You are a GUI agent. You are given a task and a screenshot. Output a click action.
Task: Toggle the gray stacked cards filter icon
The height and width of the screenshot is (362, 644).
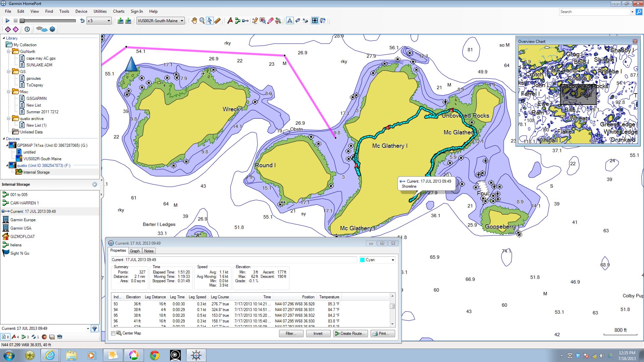click(x=52, y=337)
